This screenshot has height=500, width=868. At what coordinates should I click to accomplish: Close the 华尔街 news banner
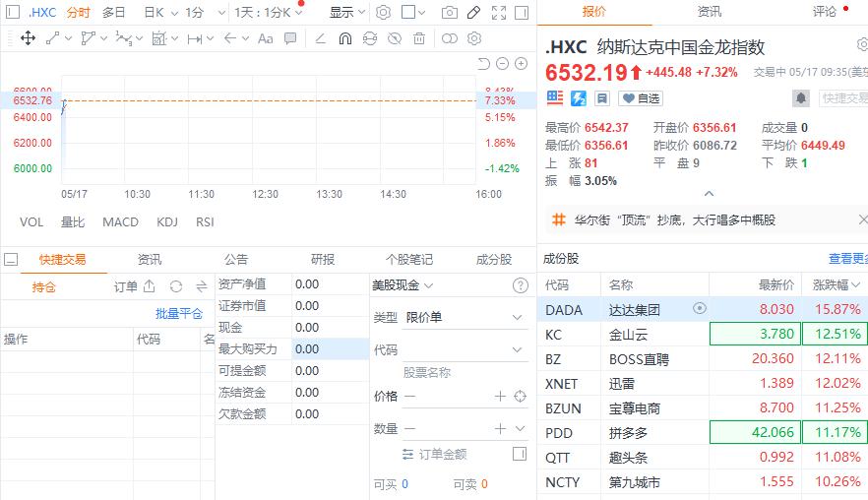tap(862, 219)
